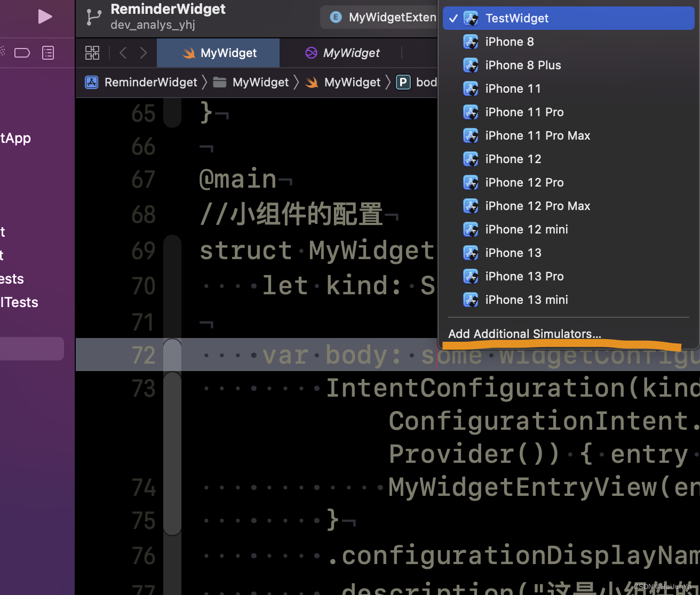Click the P property icon in jump bar
The height and width of the screenshot is (595, 700).
403,82
